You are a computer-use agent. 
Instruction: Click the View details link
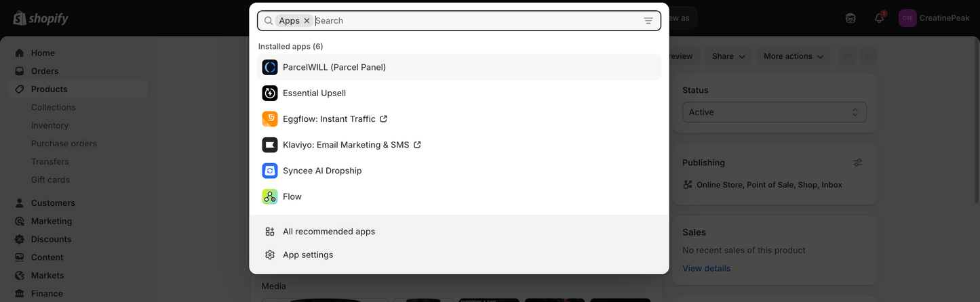[x=707, y=268]
